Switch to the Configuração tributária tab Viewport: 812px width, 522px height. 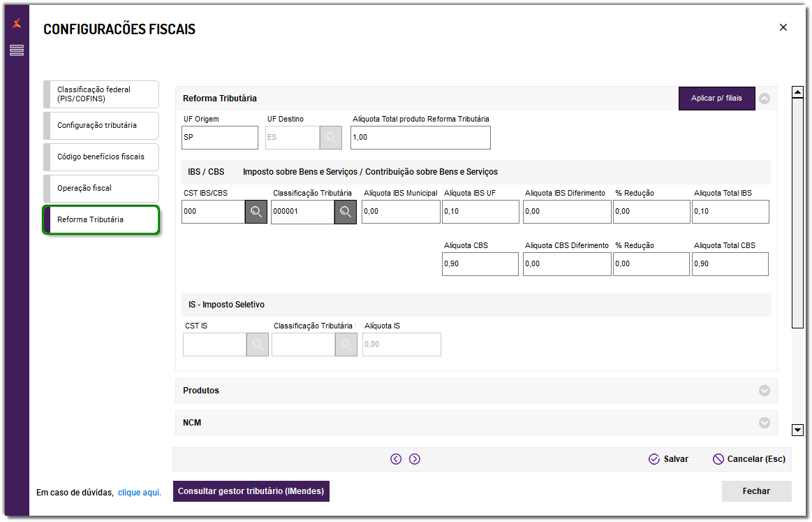pos(101,126)
